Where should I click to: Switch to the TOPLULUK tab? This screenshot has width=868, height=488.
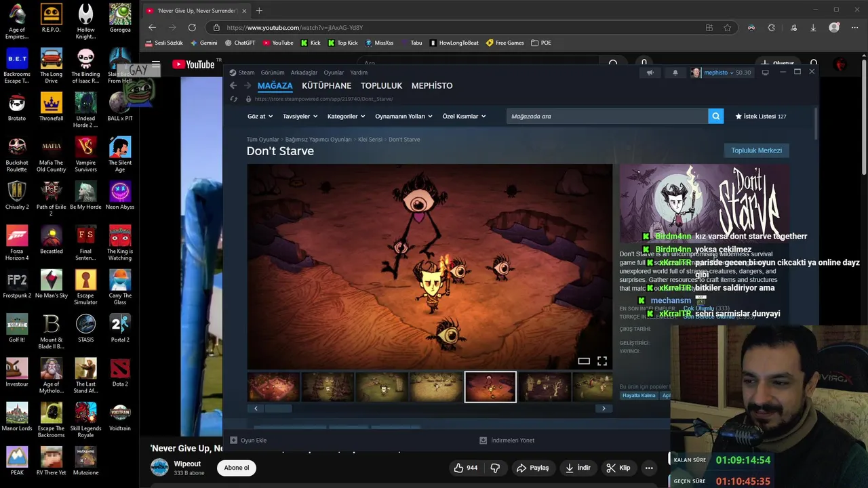381,85
